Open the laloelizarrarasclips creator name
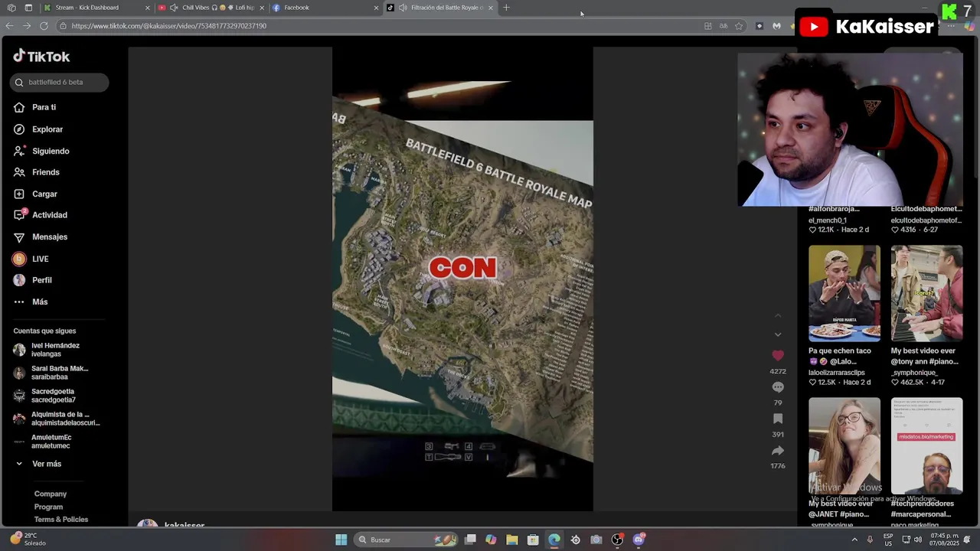 (837, 373)
